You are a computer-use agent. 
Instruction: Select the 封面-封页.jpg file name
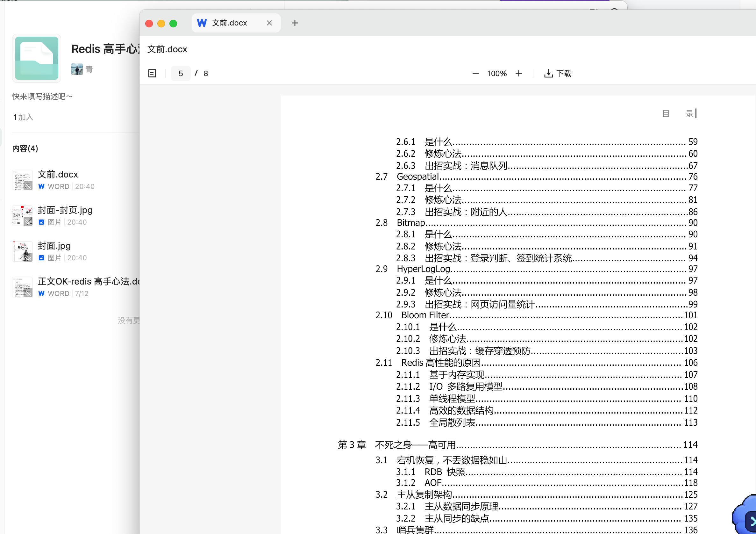click(65, 210)
